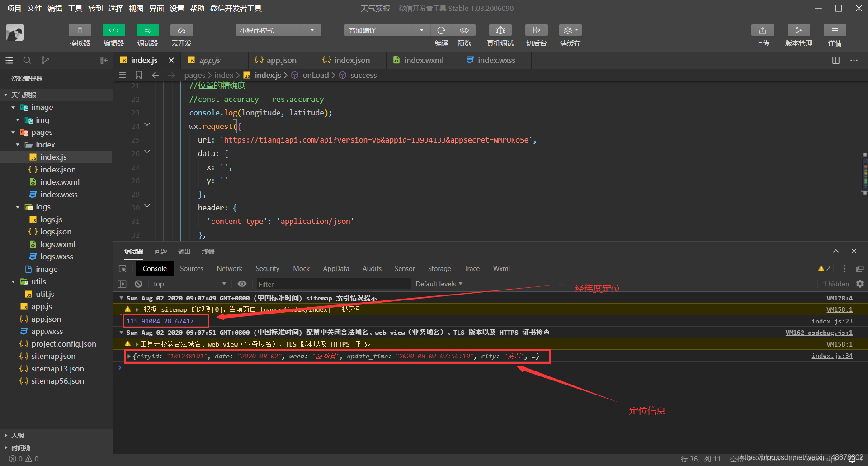
Task: Click the split editor icon
Action: click(x=835, y=60)
